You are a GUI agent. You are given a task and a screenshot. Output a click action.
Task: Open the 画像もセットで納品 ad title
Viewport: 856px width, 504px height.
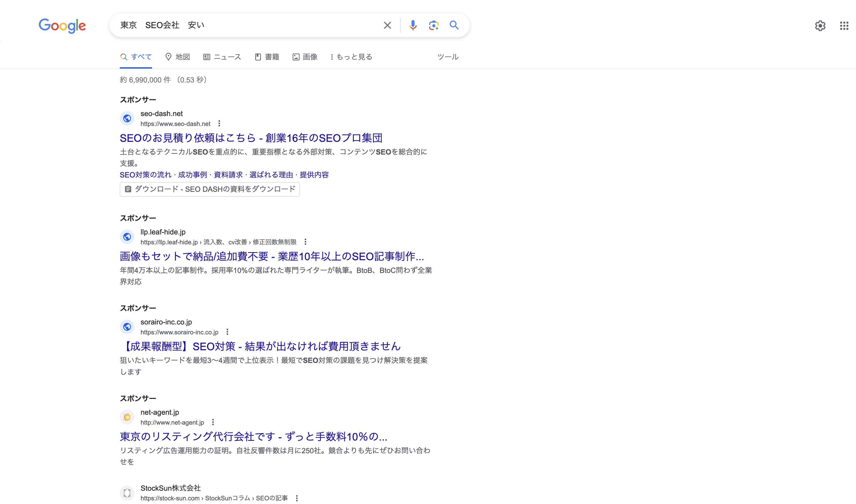(x=272, y=256)
